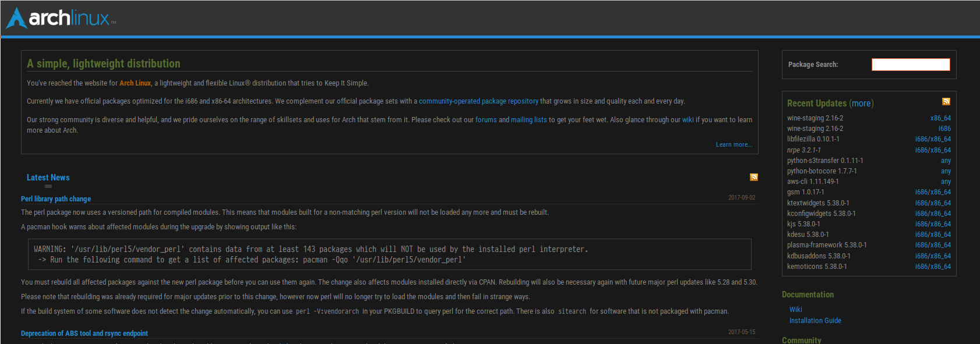Click the Package Search input field

(x=910, y=65)
